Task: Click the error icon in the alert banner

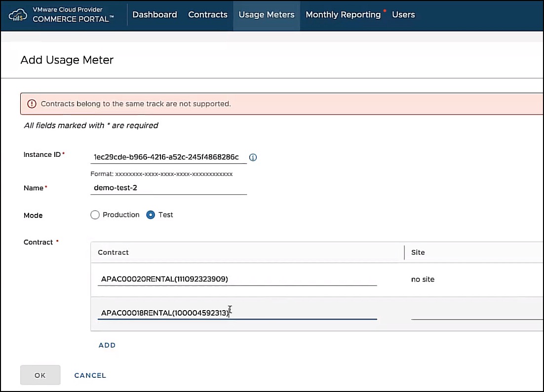Action: pyautogui.click(x=32, y=104)
